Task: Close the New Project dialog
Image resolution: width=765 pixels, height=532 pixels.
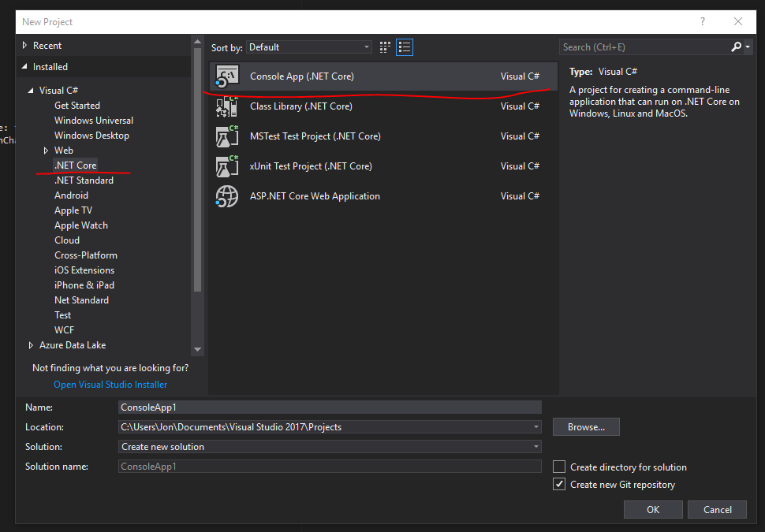Action: (738, 21)
